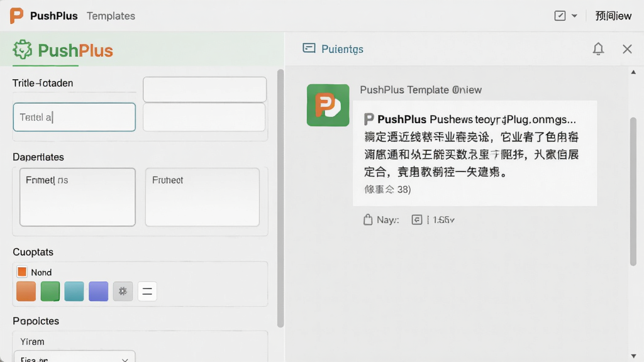Open the notification bell icon
Screen dimensions: 644x362
(x=598, y=49)
